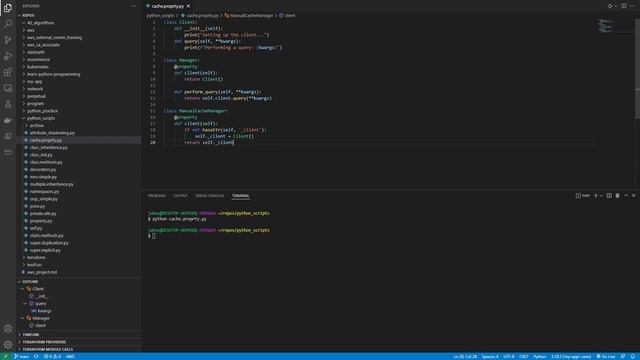The image size is (640, 360).
Task: Open terminal launch profile dropdown arrow
Action: (601, 196)
